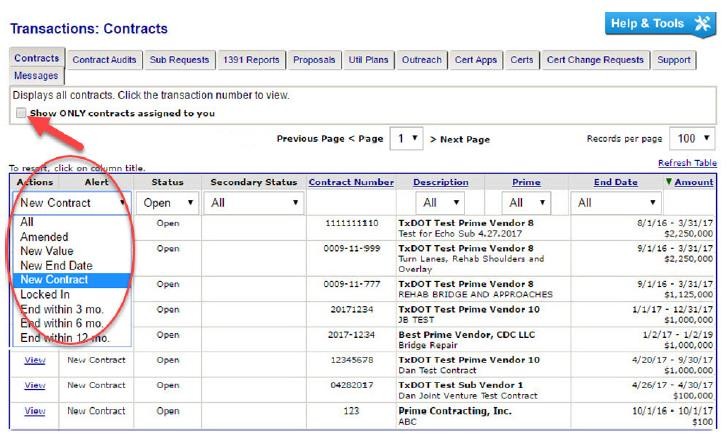Select Amended from the Alert list
The height and width of the screenshot is (437, 727).
tap(44, 237)
